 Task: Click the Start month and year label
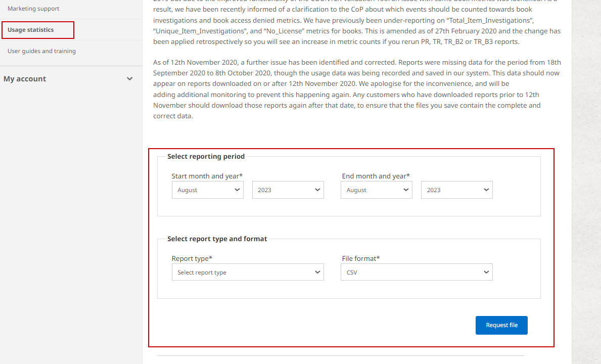point(207,176)
